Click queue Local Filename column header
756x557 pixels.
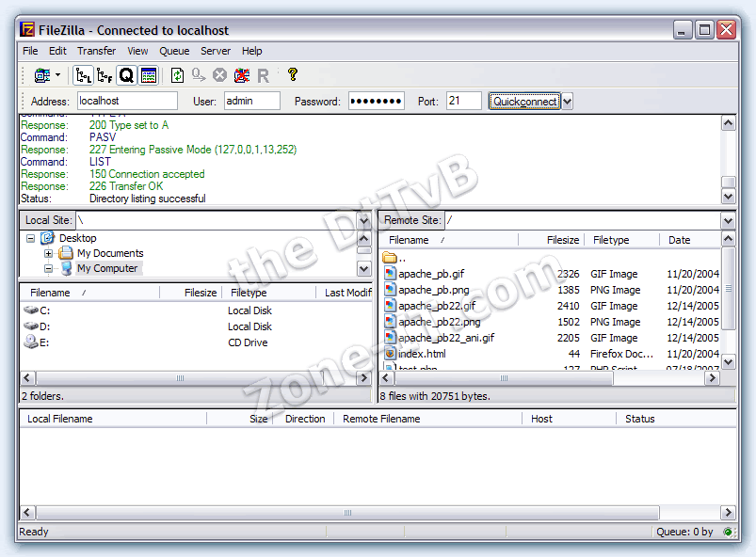113,419
